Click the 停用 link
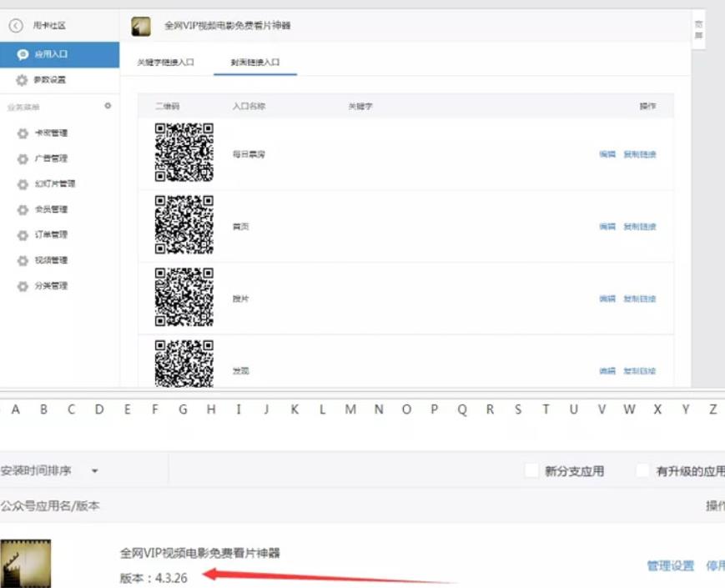The height and width of the screenshot is (588, 725). (715, 565)
